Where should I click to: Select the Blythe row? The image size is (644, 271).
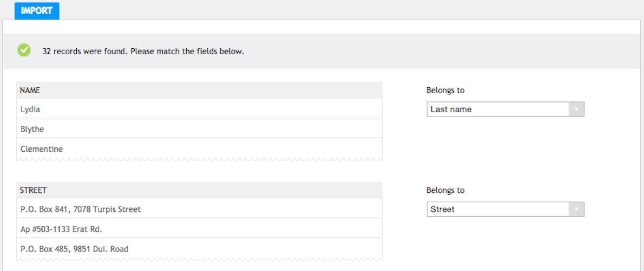(199, 129)
